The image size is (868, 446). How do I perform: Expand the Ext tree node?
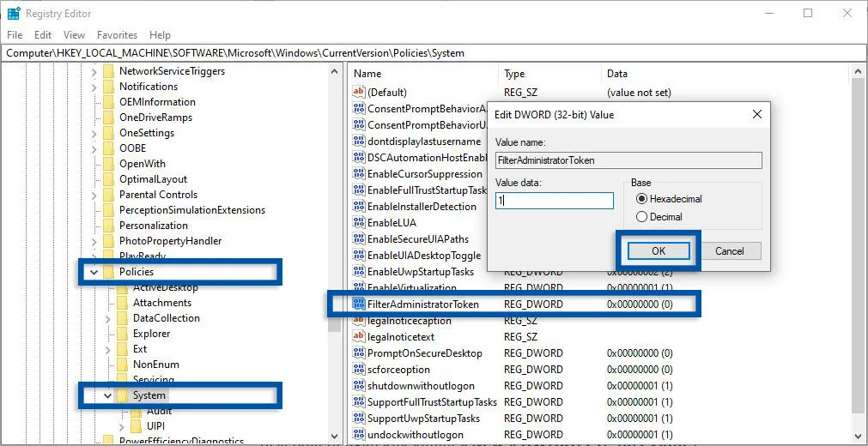click(108, 349)
